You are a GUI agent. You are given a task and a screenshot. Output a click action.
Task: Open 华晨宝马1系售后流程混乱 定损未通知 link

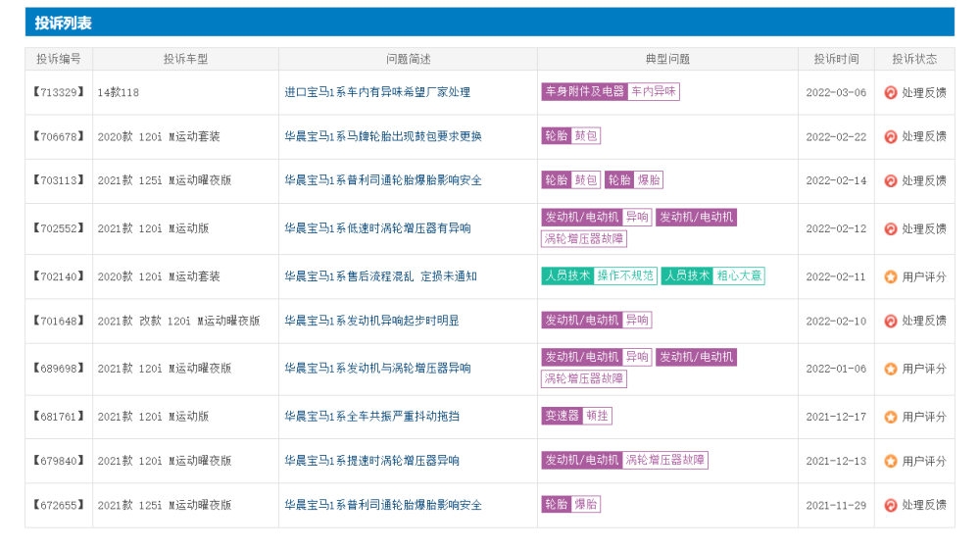pos(380,276)
